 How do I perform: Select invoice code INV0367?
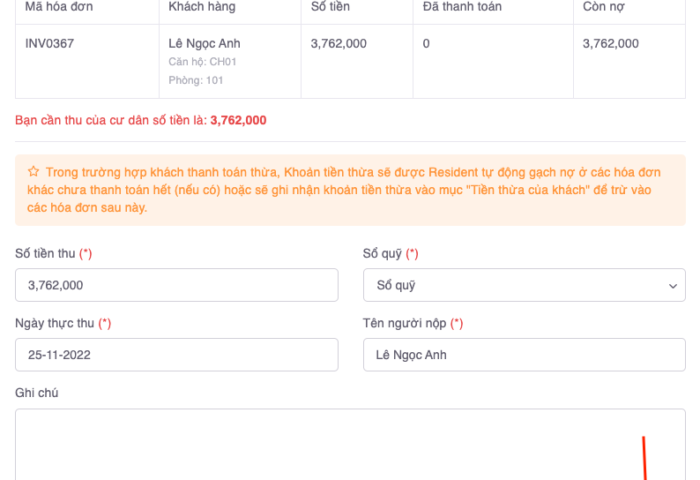click(x=50, y=44)
